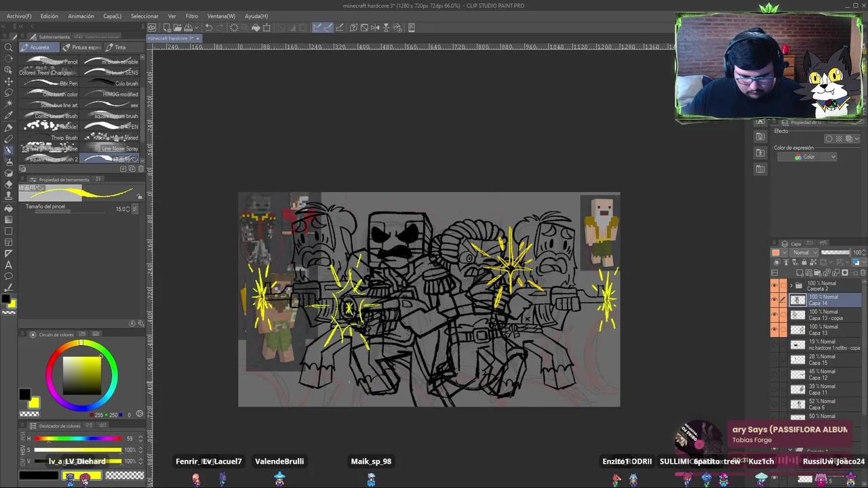Select the Eyedropper tool

(x=8, y=116)
